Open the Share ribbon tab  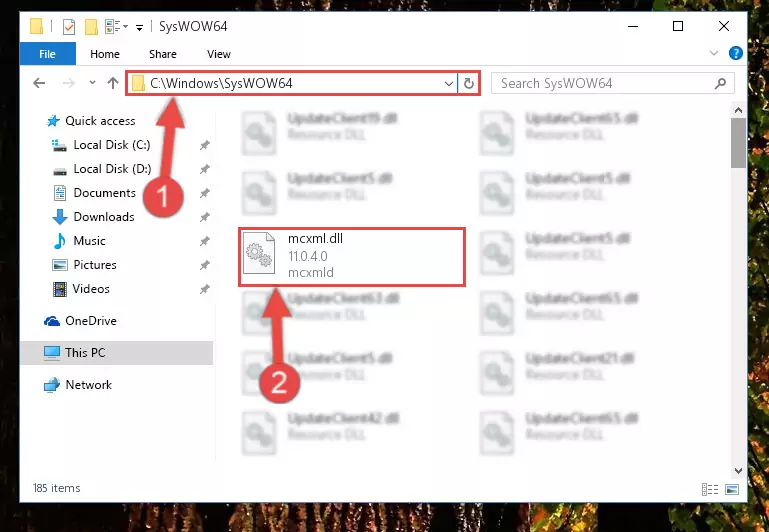coord(162,54)
